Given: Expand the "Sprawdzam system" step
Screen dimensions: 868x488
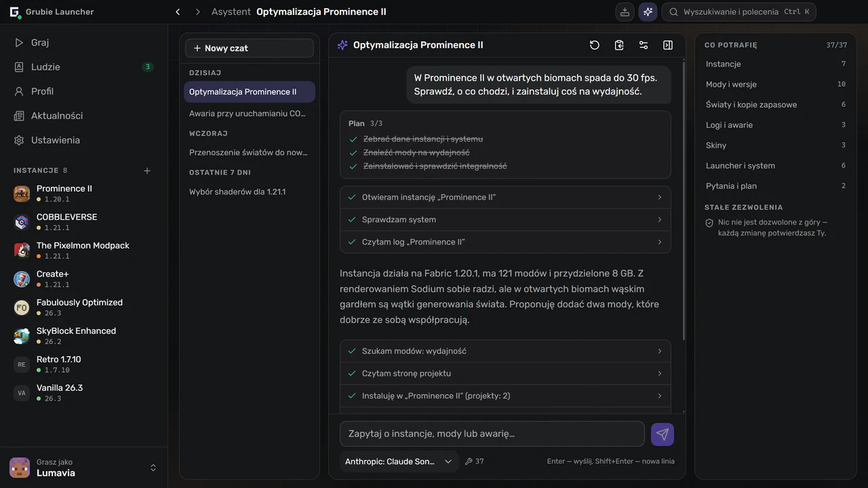Looking at the screenshot, I should coord(505,220).
